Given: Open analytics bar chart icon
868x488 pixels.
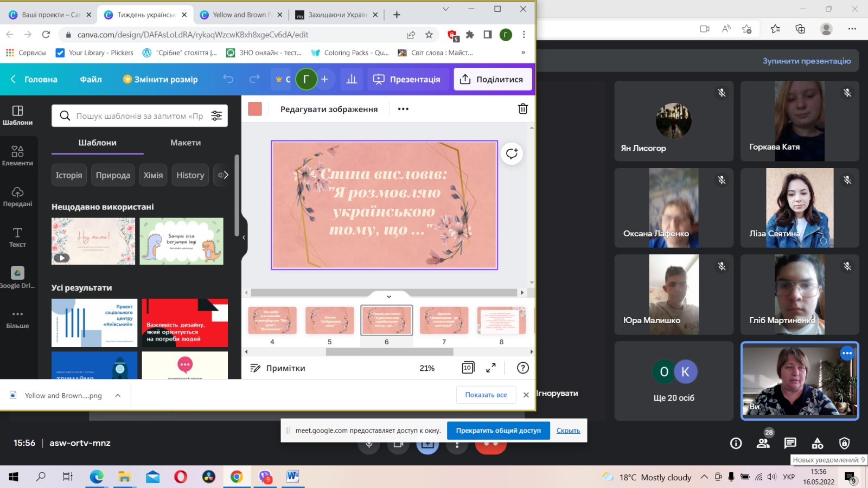Looking at the screenshot, I should [352, 79].
